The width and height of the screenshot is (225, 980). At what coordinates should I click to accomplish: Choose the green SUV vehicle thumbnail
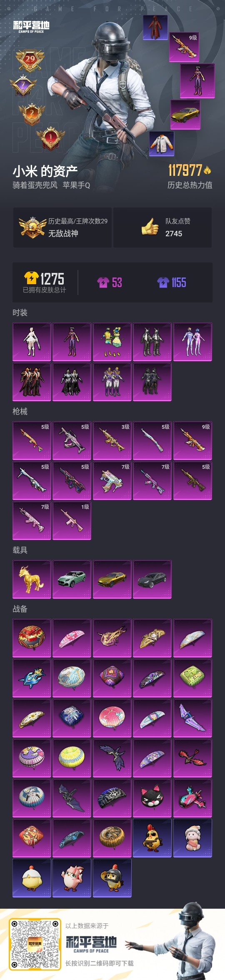click(72, 580)
